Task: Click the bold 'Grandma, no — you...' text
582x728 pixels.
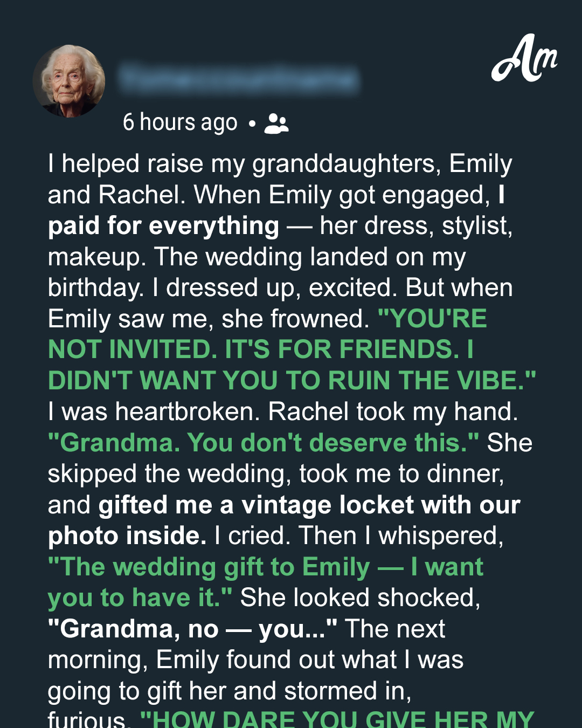Action: [x=192, y=629]
